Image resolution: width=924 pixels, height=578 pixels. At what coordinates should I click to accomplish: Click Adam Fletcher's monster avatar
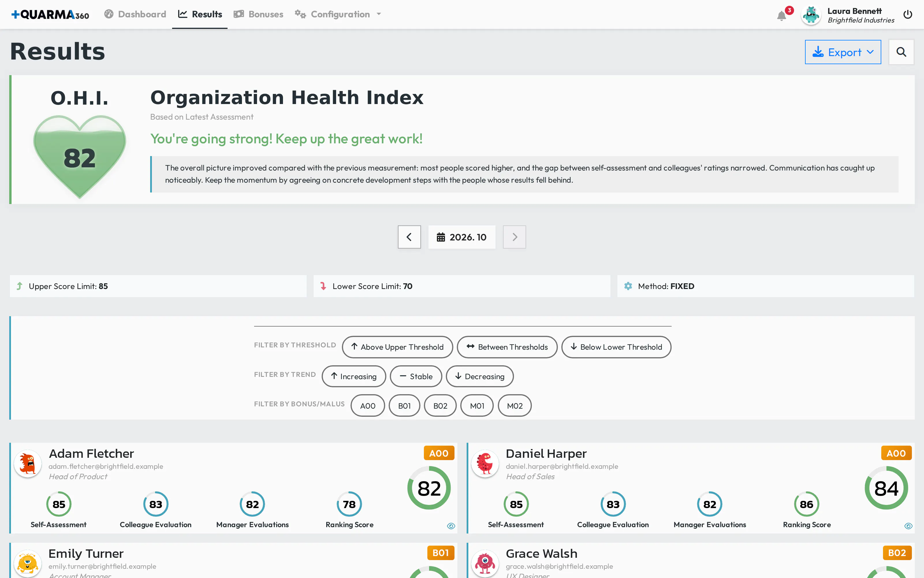point(28,464)
